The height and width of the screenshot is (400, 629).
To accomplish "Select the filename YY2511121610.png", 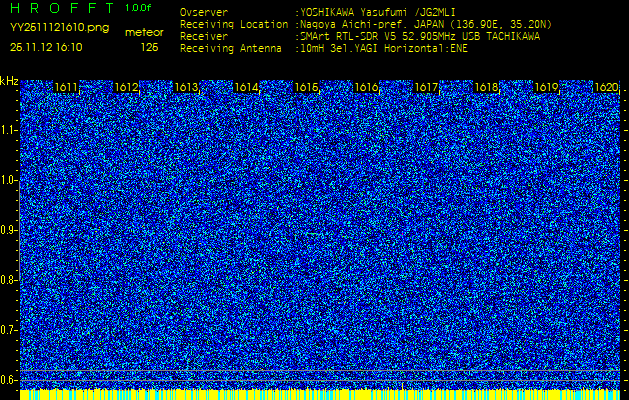I will (x=59, y=28).
